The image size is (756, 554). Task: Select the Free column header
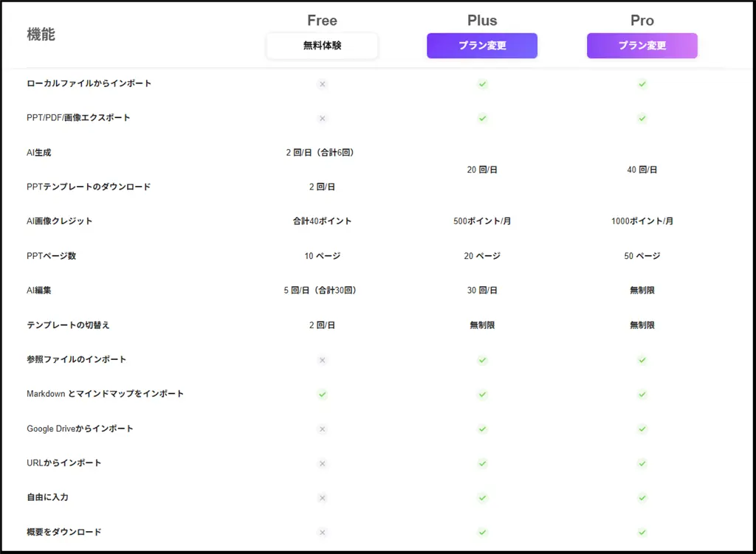point(322,20)
